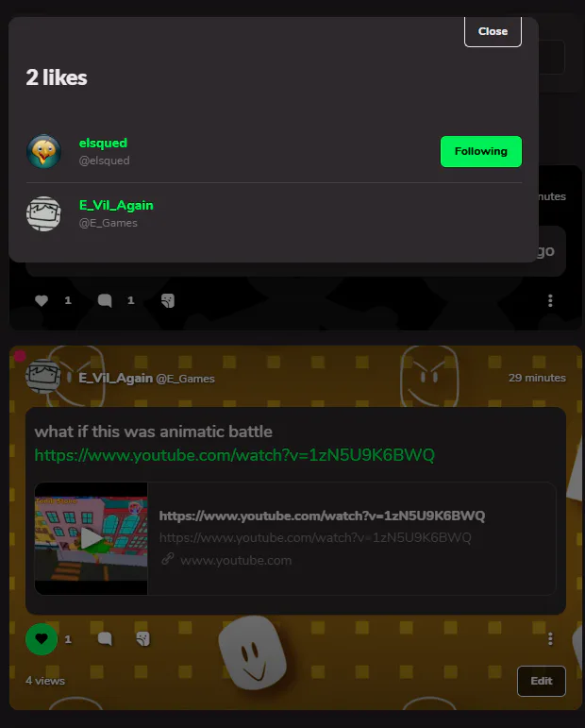Like the upper post with heart icon
The height and width of the screenshot is (728, 585).
click(42, 300)
